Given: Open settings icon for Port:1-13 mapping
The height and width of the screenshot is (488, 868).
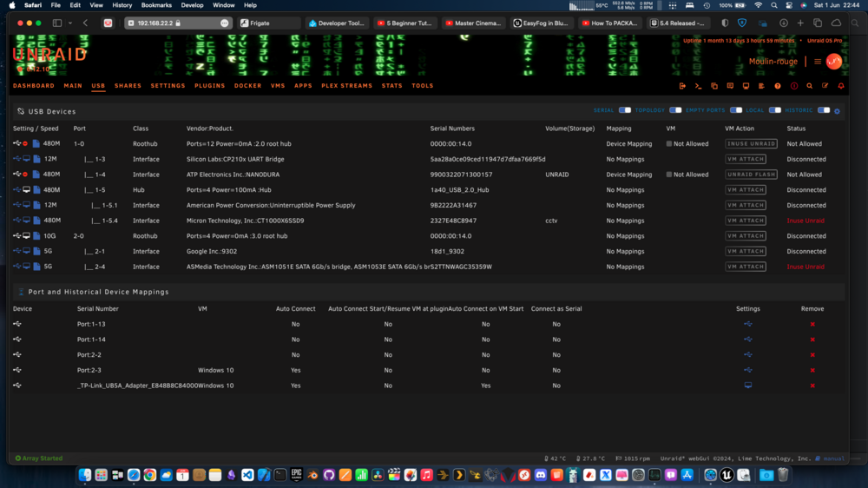Looking at the screenshot, I should tap(748, 324).
